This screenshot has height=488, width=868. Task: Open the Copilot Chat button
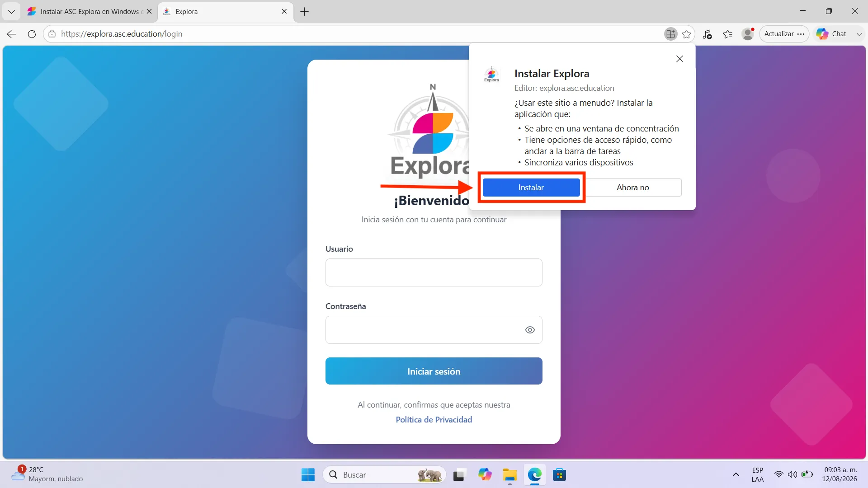click(x=832, y=34)
